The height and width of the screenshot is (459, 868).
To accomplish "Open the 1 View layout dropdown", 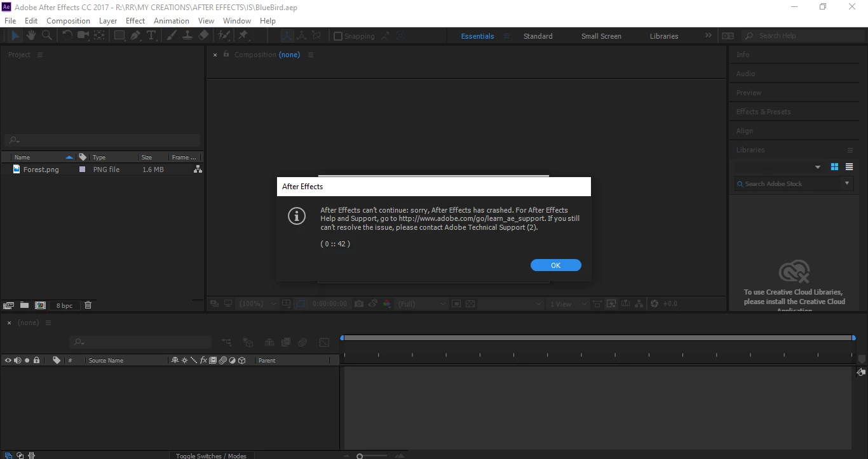I will pos(567,304).
